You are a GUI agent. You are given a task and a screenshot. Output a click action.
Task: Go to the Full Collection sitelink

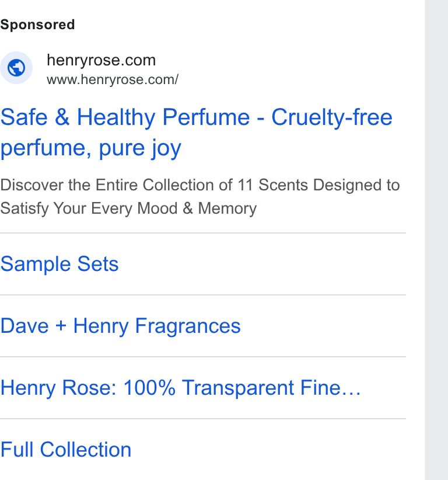pyautogui.click(x=66, y=450)
